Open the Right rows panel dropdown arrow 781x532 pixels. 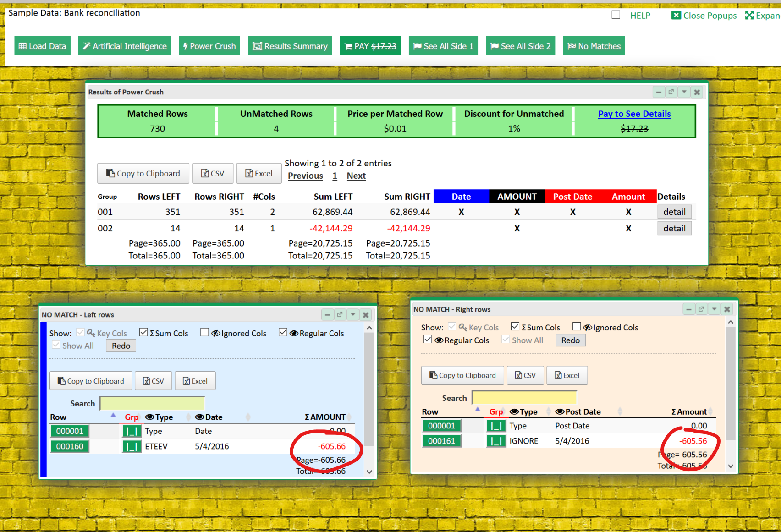click(714, 309)
